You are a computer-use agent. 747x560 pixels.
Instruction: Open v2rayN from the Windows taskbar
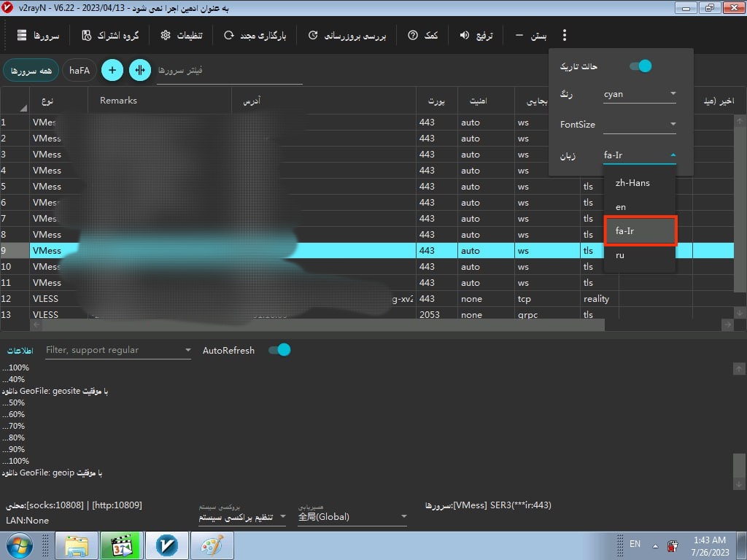167,545
